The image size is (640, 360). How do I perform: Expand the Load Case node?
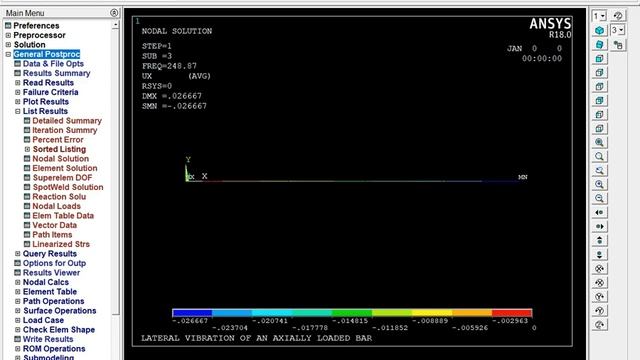click(18, 320)
